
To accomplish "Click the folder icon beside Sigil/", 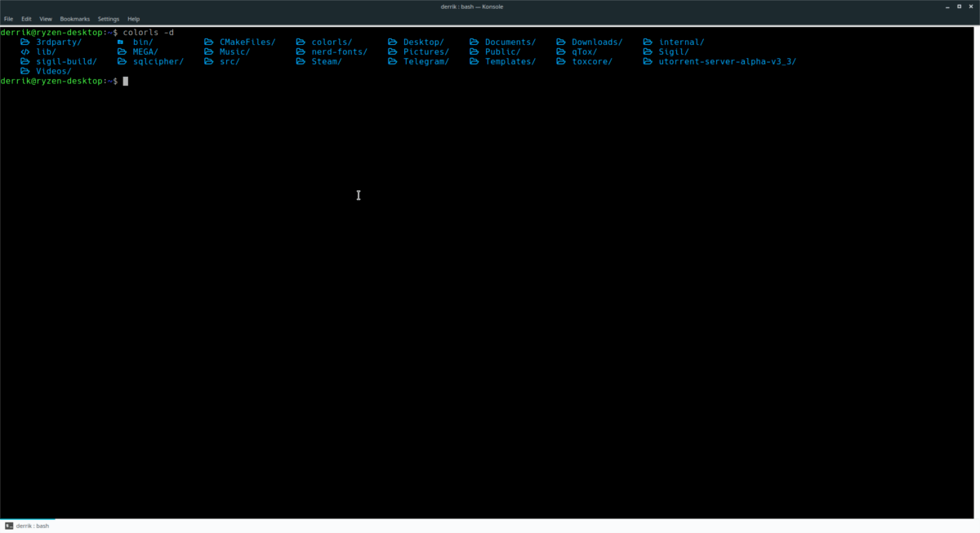I will [648, 51].
